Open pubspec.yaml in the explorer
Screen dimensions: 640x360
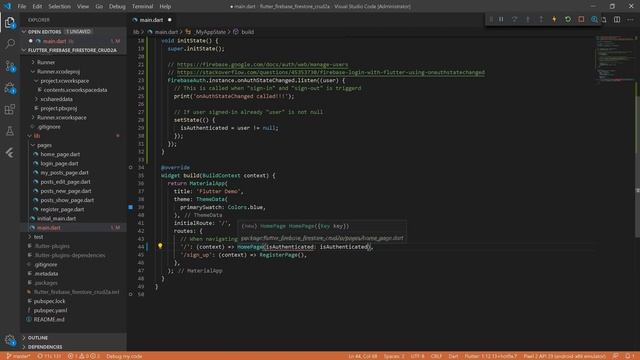[x=50, y=310]
